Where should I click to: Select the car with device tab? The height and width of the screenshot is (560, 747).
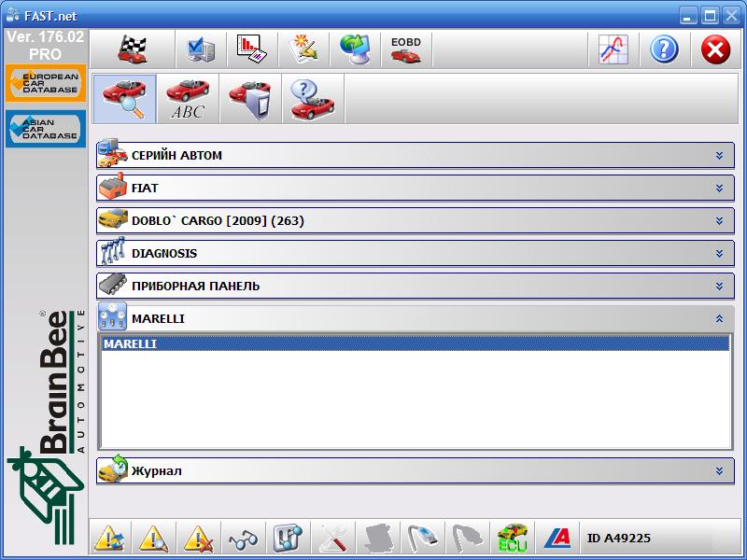[x=250, y=99]
